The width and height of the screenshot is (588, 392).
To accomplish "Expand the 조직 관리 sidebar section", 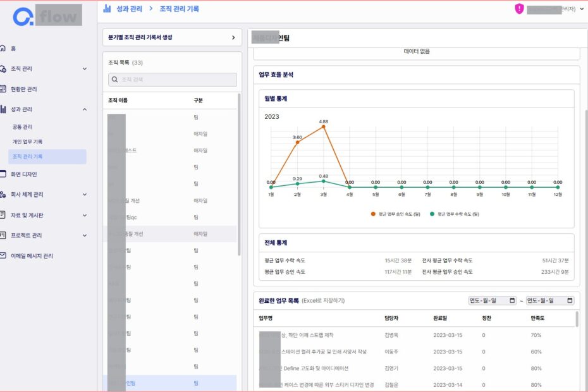I will [85, 68].
